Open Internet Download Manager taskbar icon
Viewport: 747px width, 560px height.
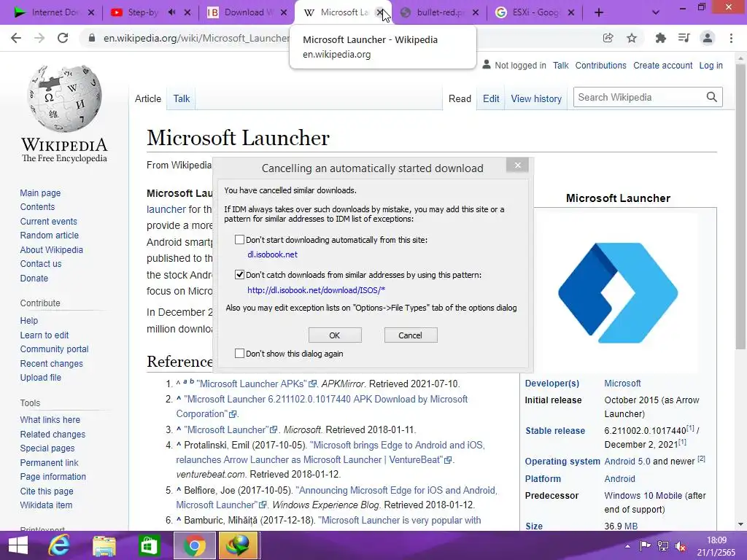tap(239, 545)
